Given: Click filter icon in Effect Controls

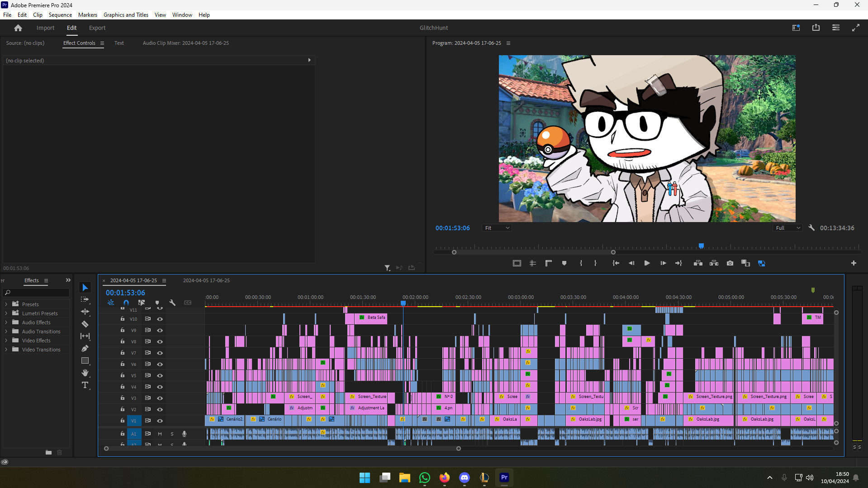Looking at the screenshot, I should (387, 268).
